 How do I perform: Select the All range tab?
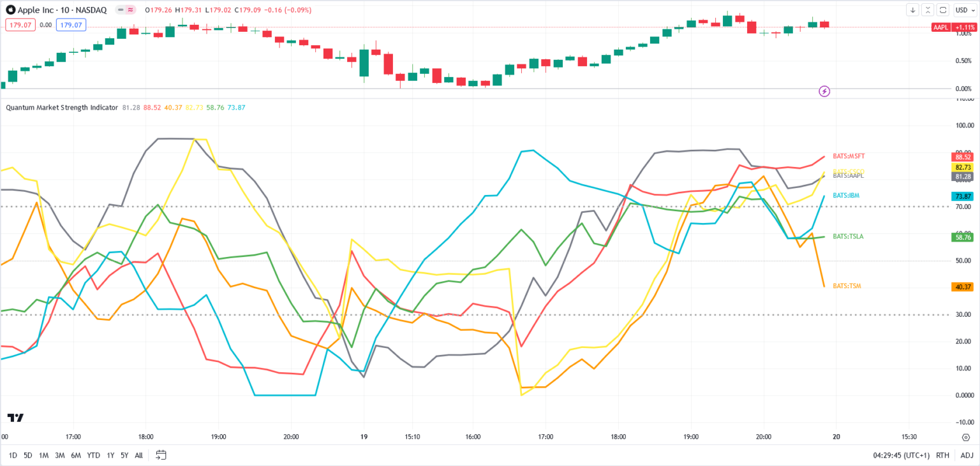point(138,455)
